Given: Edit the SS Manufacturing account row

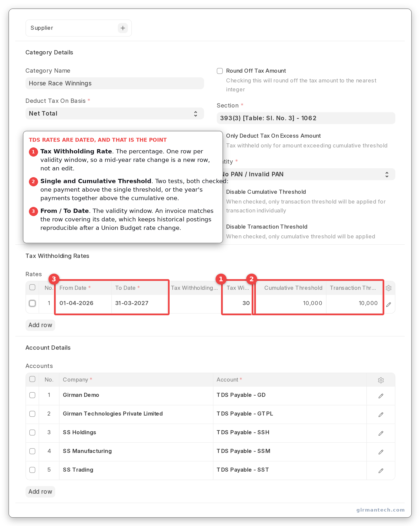Looking at the screenshot, I should point(381,452).
